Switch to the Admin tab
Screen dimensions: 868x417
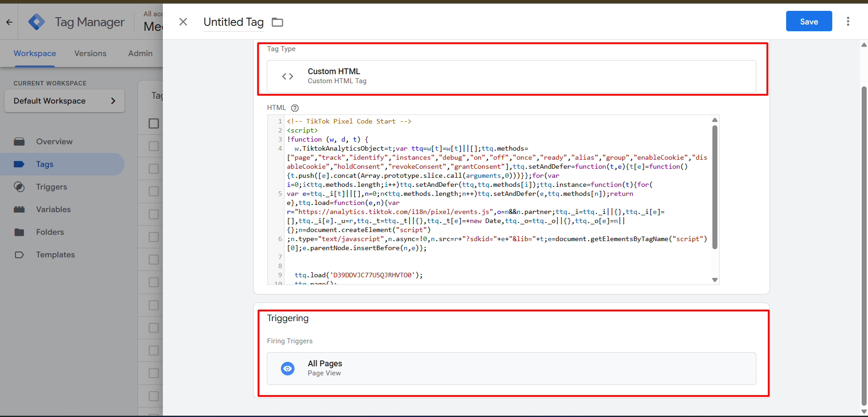click(x=140, y=53)
